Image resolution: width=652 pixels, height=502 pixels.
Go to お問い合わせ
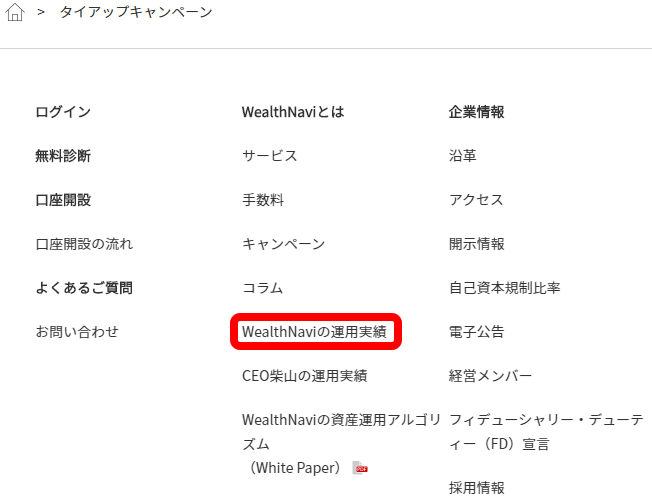tap(77, 332)
